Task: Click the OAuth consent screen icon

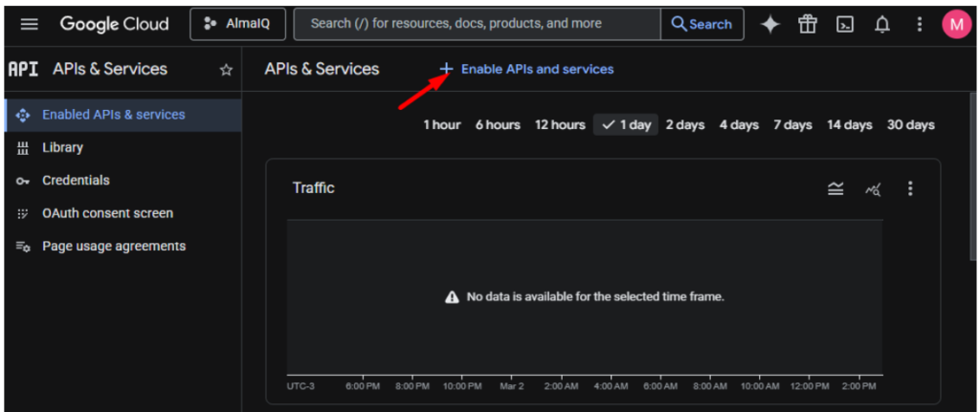Action: 23,213
